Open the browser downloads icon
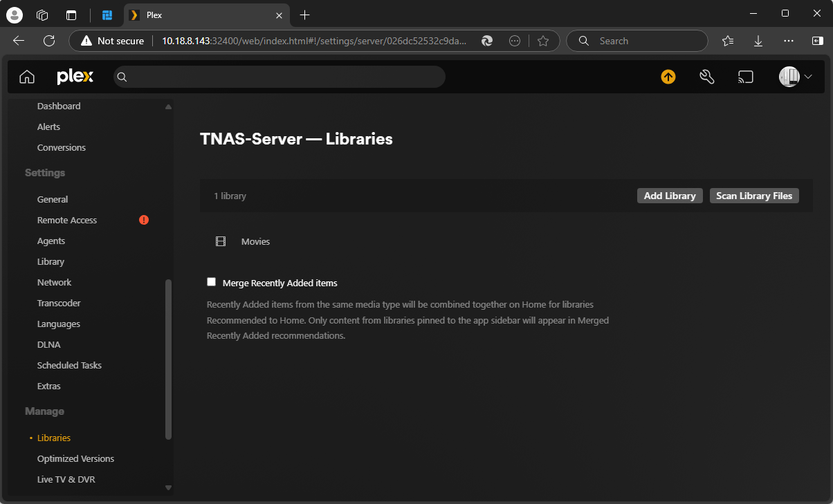The width and height of the screenshot is (833, 504). pos(758,41)
